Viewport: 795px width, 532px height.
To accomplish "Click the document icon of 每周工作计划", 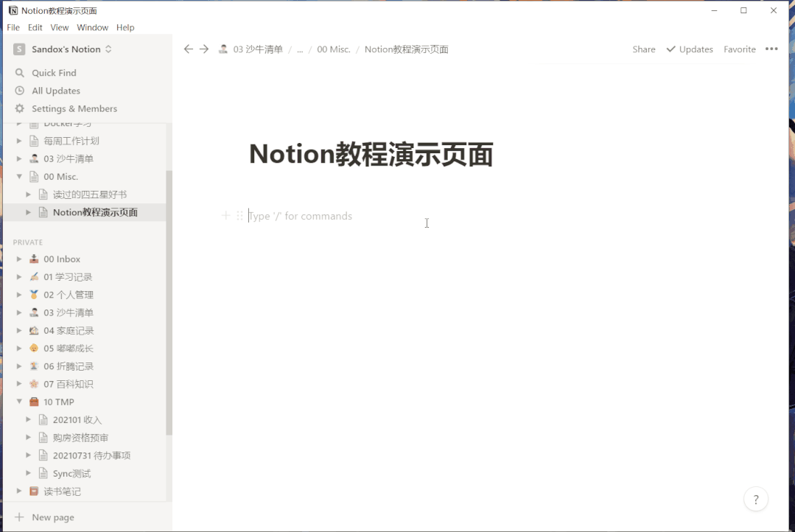I will 34,141.
